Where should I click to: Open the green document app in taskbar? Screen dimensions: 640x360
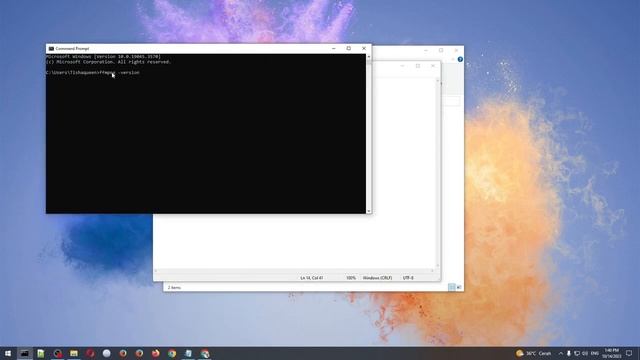(x=41, y=353)
